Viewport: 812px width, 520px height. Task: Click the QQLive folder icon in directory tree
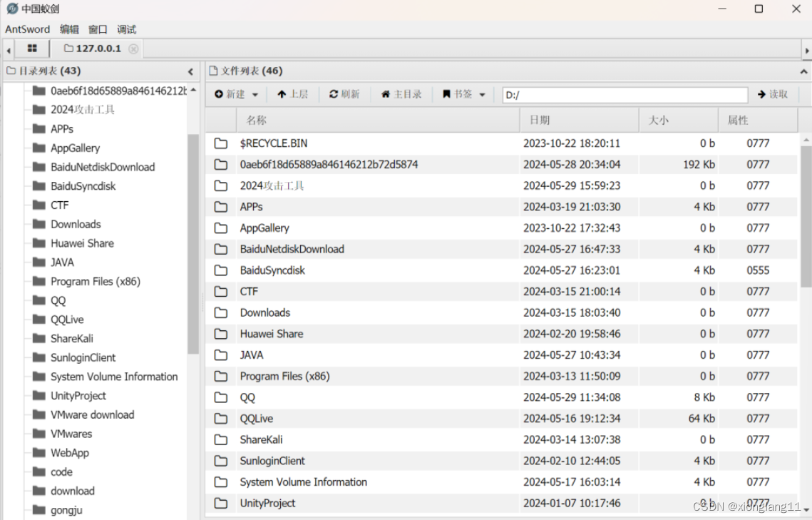click(38, 319)
